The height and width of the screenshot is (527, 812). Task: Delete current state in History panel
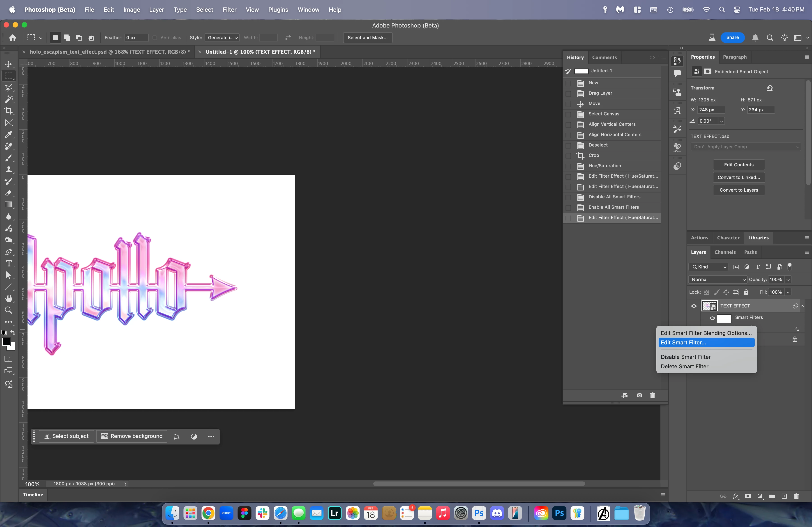pyautogui.click(x=652, y=395)
